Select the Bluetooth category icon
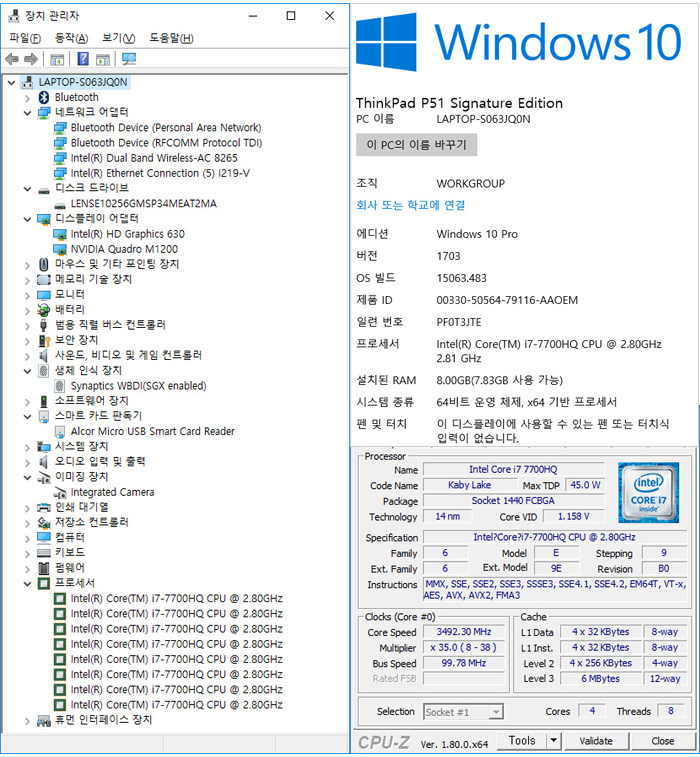This screenshot has height=757, width=700. pos(43,98)
